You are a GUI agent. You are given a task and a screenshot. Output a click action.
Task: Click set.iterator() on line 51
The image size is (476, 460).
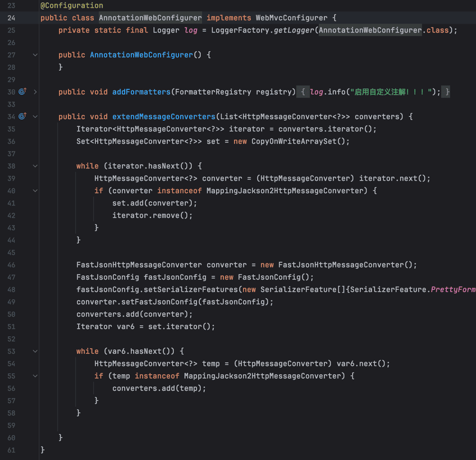pos(180,327)
